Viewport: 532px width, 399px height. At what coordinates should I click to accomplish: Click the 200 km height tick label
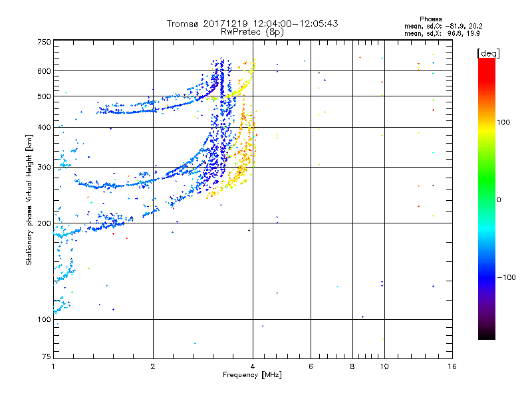click(44, 223)
